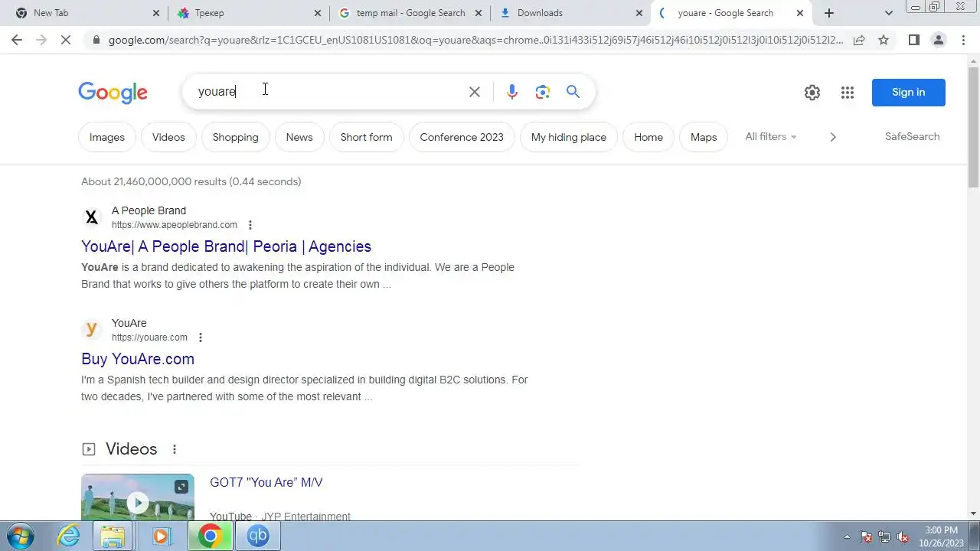Open Chrome's three-dot menu

pos(963,40)
